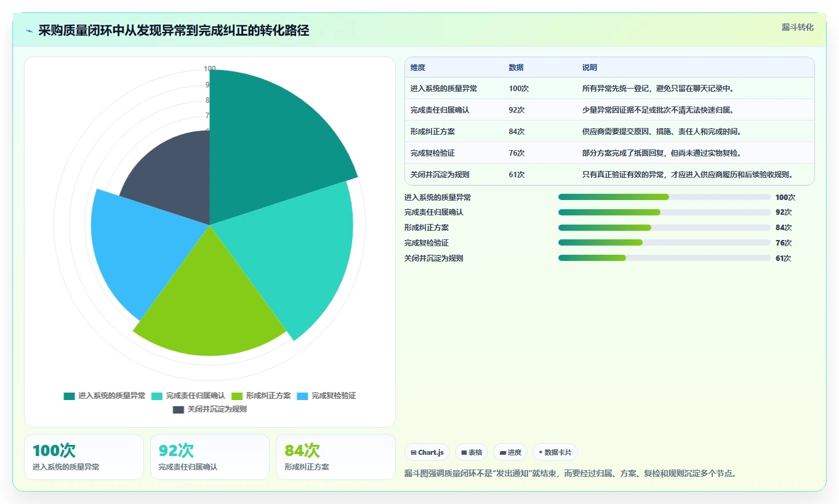
Task: Click the 数据 column header
Action: click(516, 68)
